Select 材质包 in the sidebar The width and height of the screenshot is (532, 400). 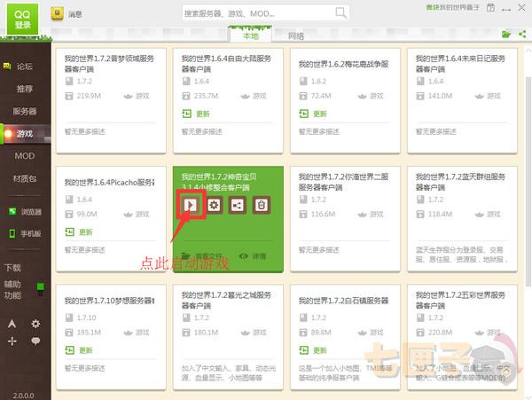[x=25, y=178]
